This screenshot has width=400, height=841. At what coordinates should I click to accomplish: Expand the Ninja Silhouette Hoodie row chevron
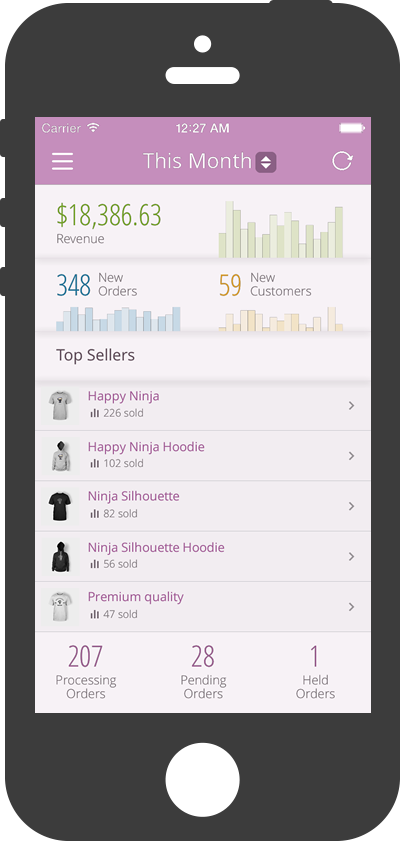(352, 557)
